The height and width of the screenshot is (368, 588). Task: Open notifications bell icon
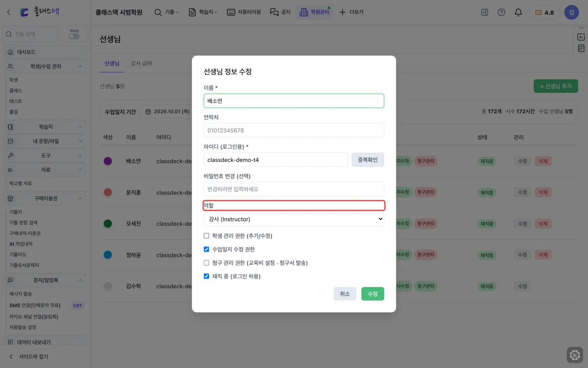coord(518,12)
